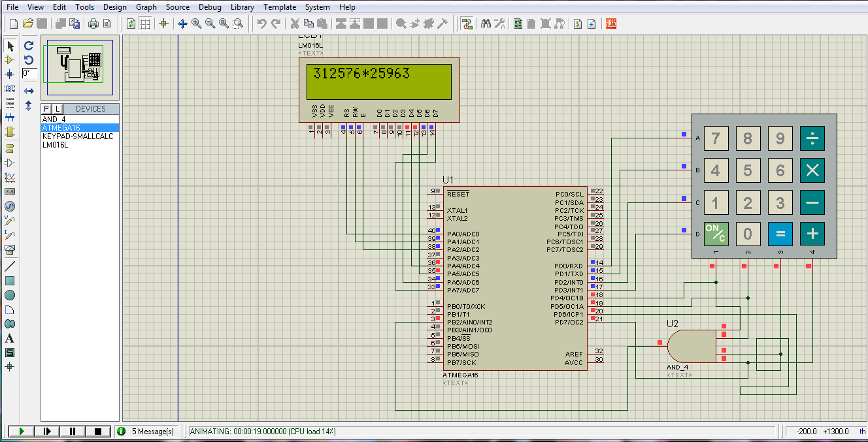This screenshot has height=442, width=868.
Task: Click the Electrical Rule Check icon
Action: coord(592,24)
